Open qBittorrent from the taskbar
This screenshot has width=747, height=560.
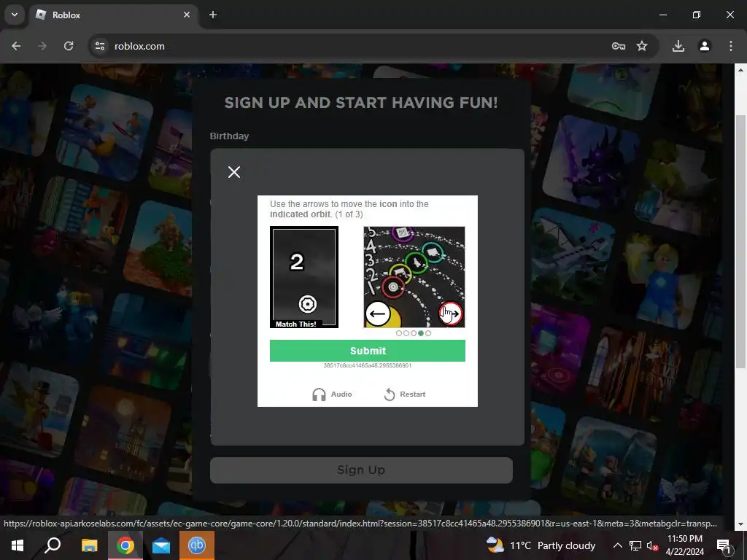(x=197, y=545)
